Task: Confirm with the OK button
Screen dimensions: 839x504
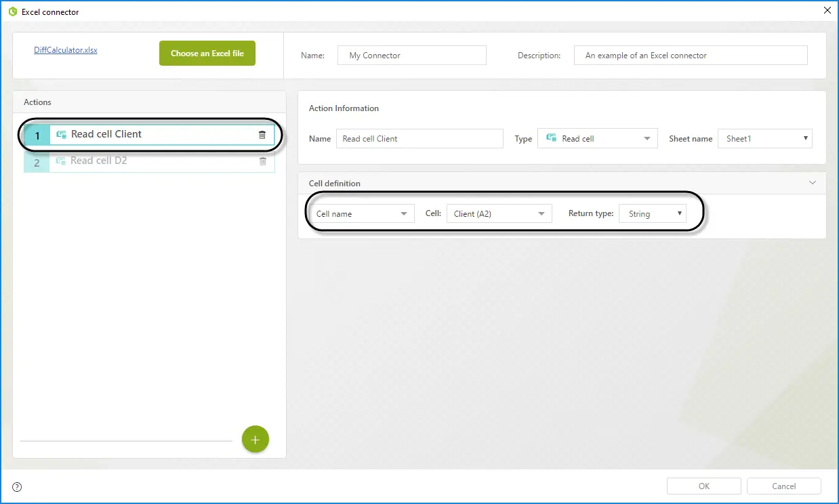Action: [704, 486]
